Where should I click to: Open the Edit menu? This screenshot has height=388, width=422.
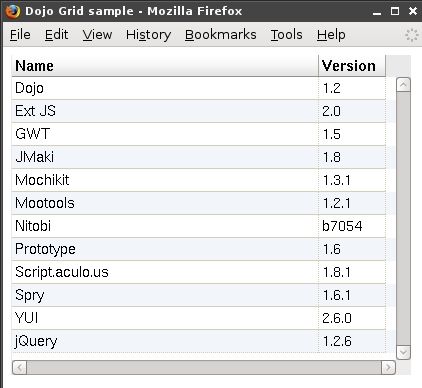pyautogui.click(x=56, y=35)
